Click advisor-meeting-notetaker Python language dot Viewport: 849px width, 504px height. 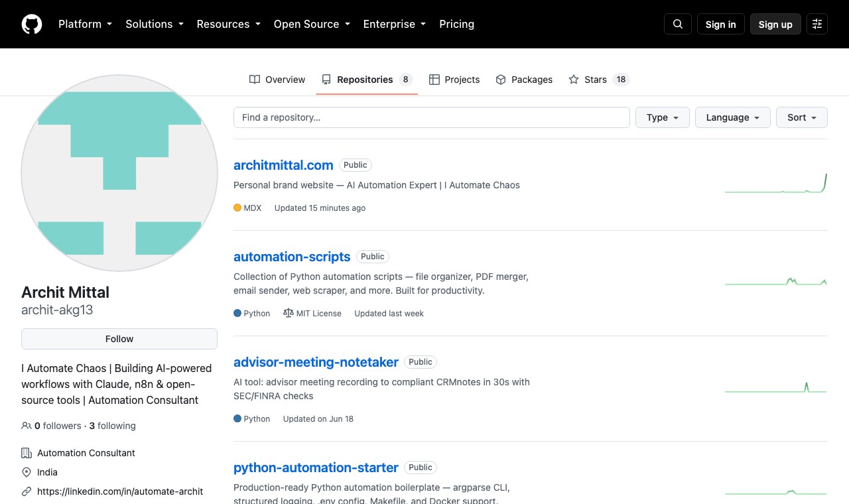pyautogui.click(x=237, y=418)
